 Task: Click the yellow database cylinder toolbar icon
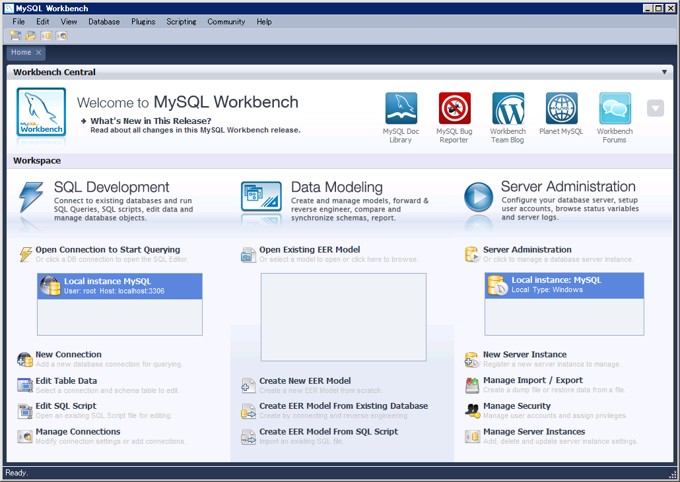[46, 36]
